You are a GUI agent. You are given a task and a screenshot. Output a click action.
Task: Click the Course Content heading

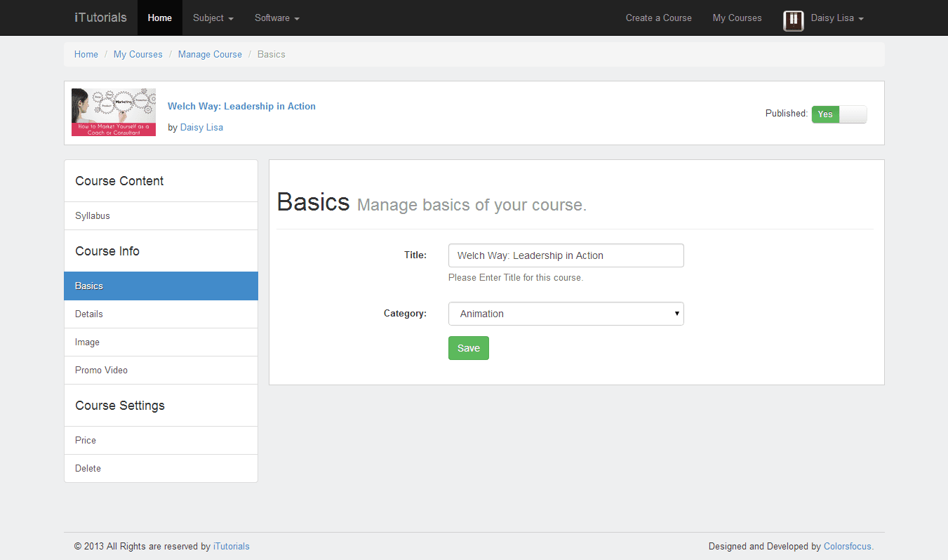tap(119, 181)
